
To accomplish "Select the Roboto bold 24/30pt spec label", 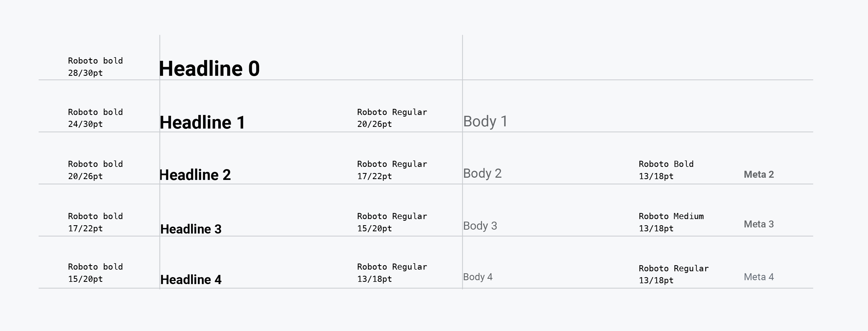I will pyautogui.click(x=95, y=118).
